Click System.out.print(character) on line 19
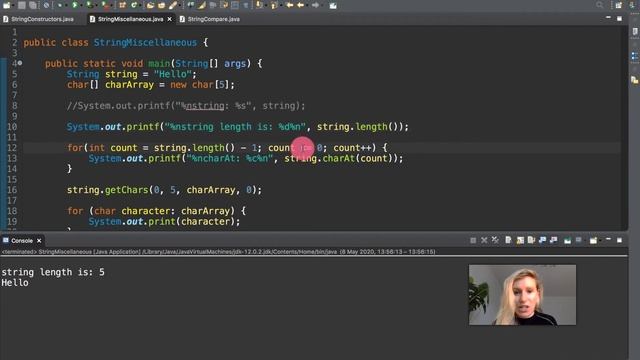Screen dimensions: 640x360 [164, 222]
